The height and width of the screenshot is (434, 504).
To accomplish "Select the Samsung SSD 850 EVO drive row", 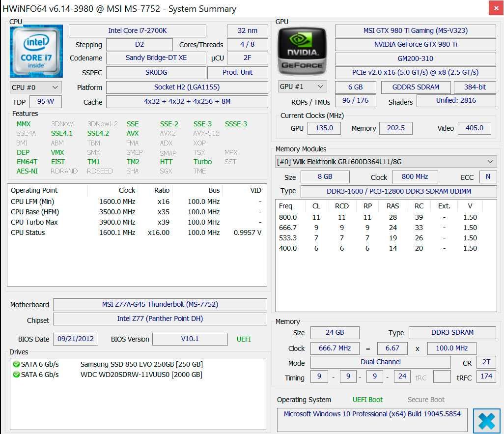I will click(x=138, y=364).
